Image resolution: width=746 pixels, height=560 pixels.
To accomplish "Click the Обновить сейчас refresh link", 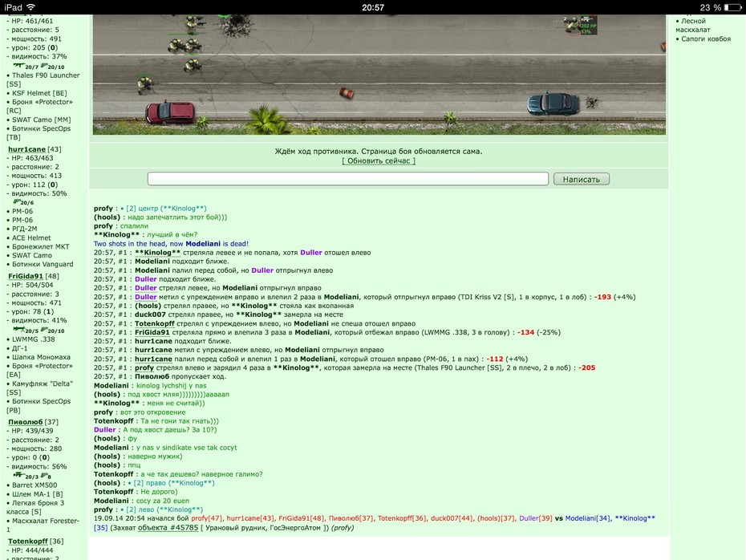I will [379, 160].
